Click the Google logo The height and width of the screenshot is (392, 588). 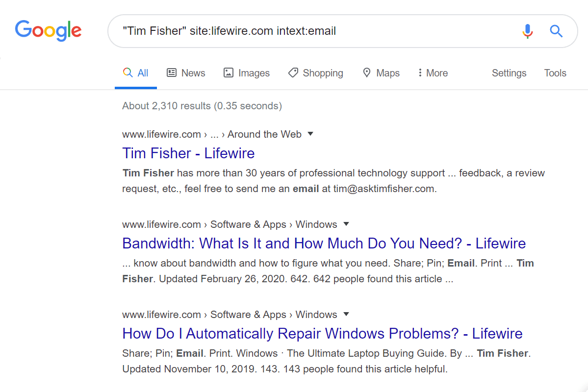[48, 30]
